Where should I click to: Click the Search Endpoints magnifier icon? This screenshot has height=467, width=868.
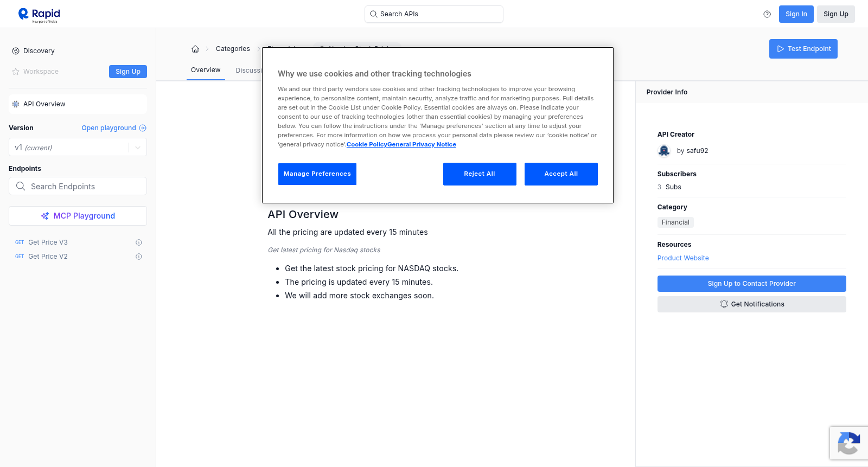coord(21,186)
